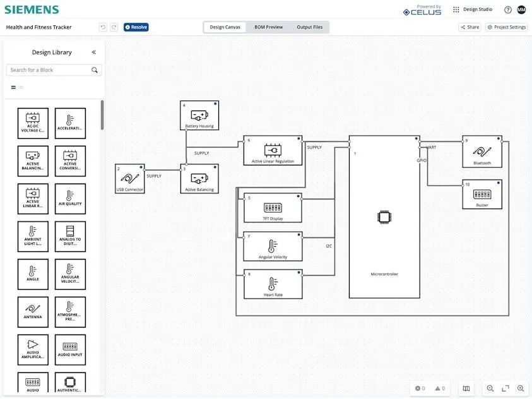Select the Angular Velocity canvas block
532x399 pixels.
point(273,246)
